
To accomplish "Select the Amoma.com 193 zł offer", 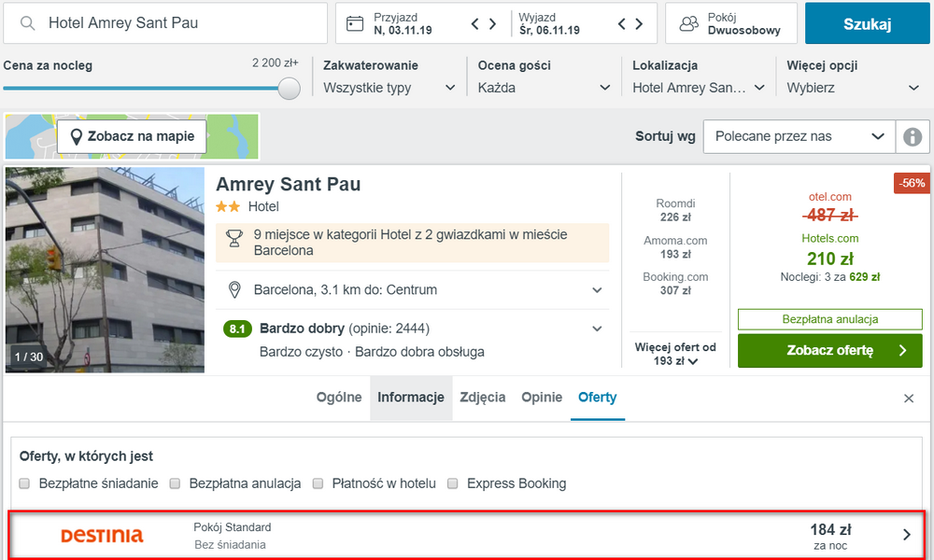I will coord(675,247).
